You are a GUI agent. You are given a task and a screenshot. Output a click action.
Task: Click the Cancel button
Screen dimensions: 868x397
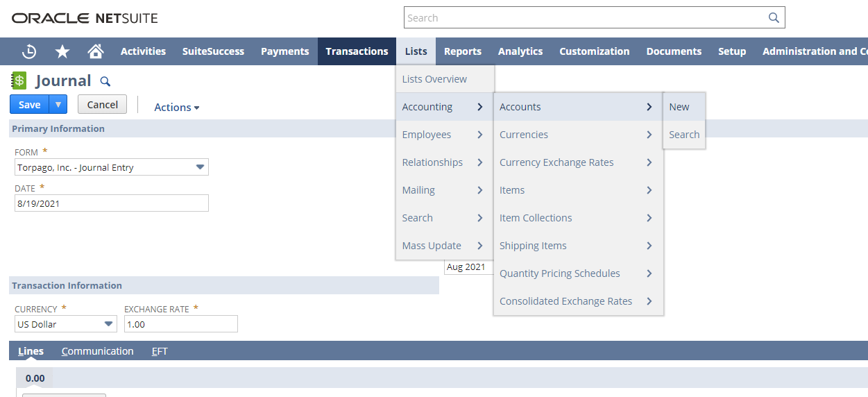tap(103, 105)
